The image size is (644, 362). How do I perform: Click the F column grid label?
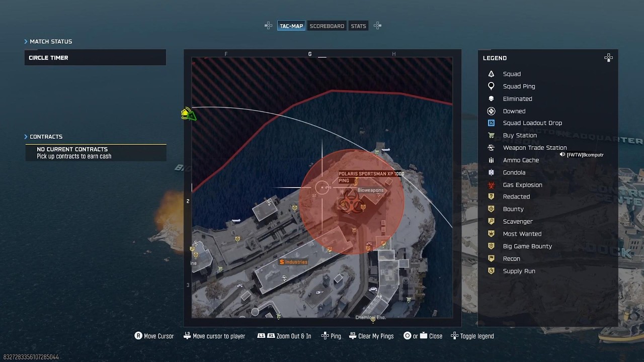226,54
